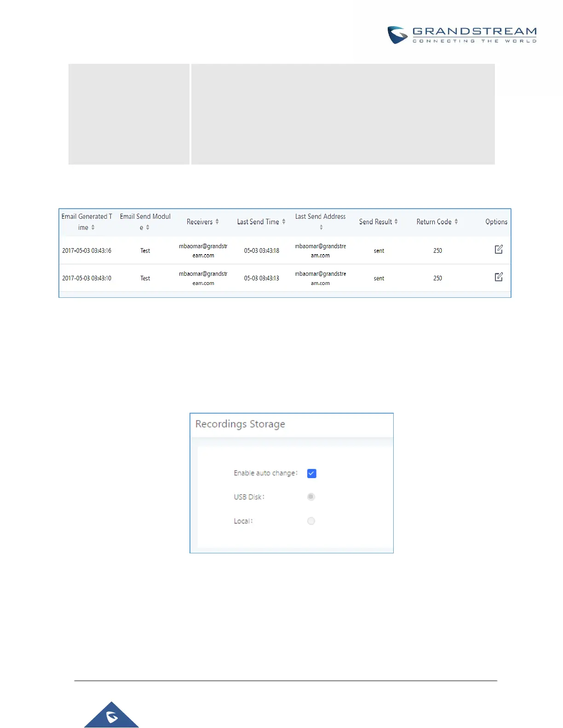Select the Local storage radio button
The image size is (563, 728).
pos(311,521)
